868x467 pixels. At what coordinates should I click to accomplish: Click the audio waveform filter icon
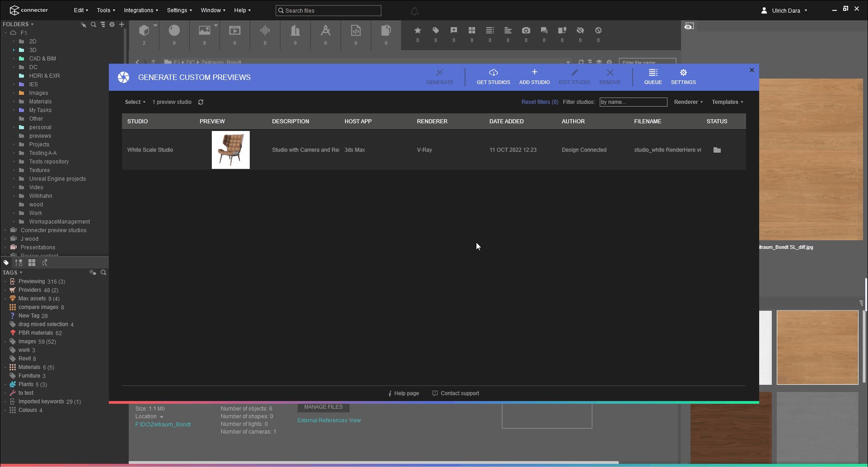[x=265, y=30]
